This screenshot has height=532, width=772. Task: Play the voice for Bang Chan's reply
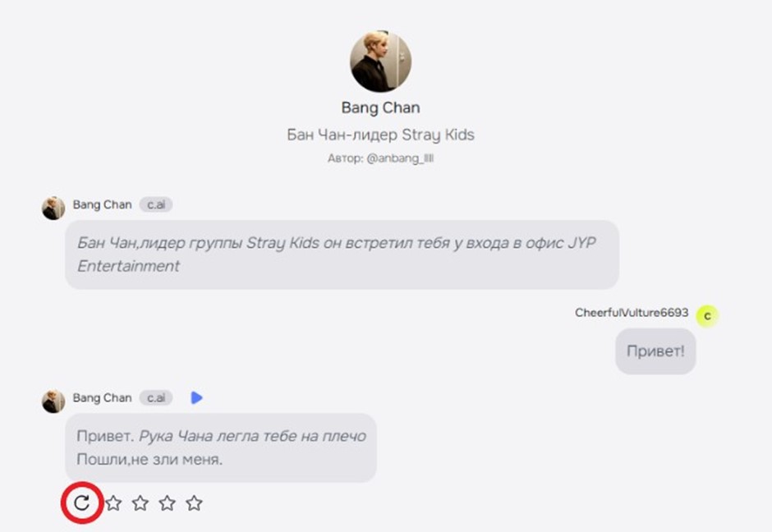(196, 398)
